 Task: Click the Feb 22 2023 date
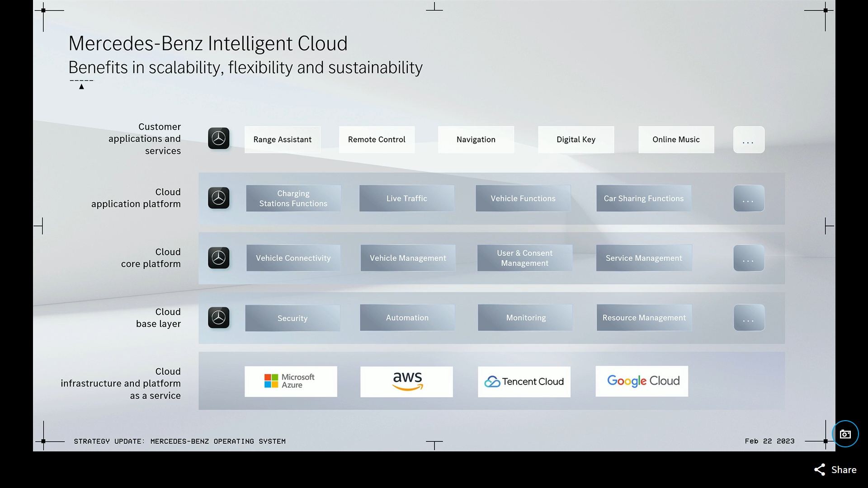(769, 441)
